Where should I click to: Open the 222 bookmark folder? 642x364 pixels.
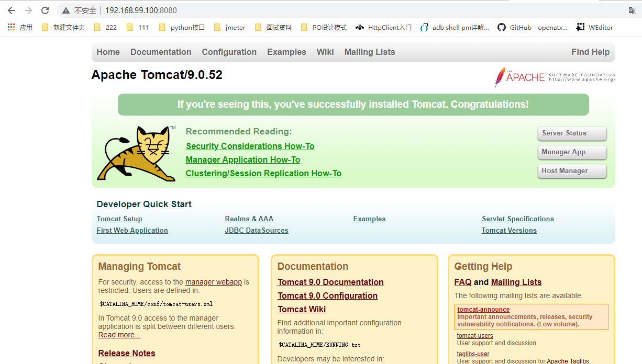pos(106,28)
